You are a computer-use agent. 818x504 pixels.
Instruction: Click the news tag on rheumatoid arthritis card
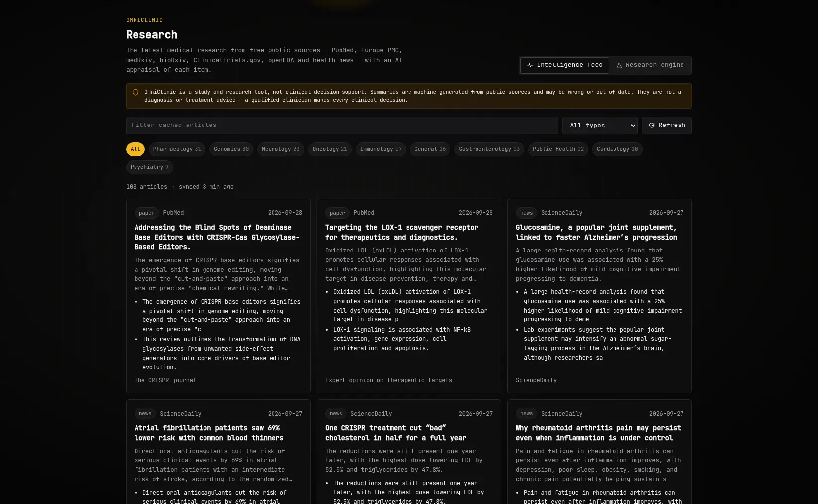click(x=526, y=414)
